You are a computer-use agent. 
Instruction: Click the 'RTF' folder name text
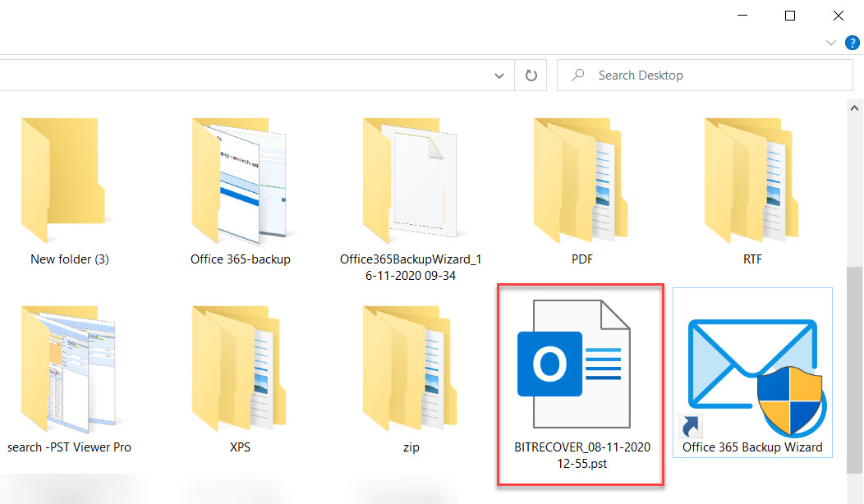(752, 259)
